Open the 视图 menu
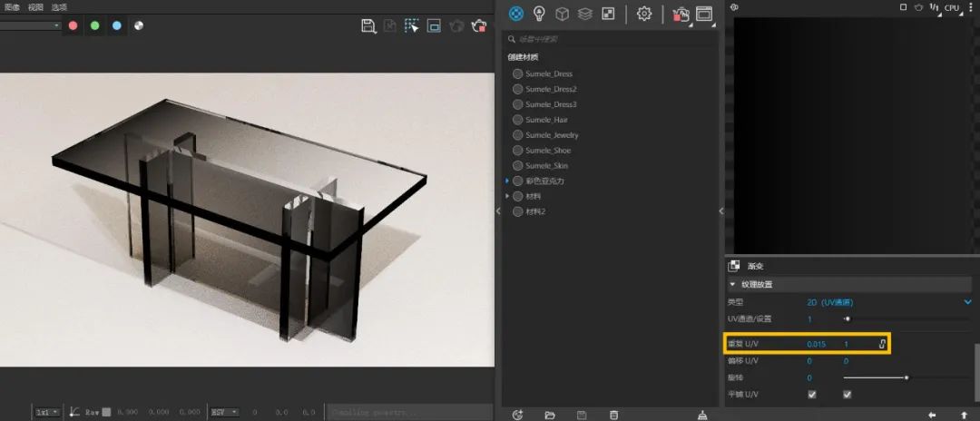The image size is (980, 421). [x=35, y=7]
